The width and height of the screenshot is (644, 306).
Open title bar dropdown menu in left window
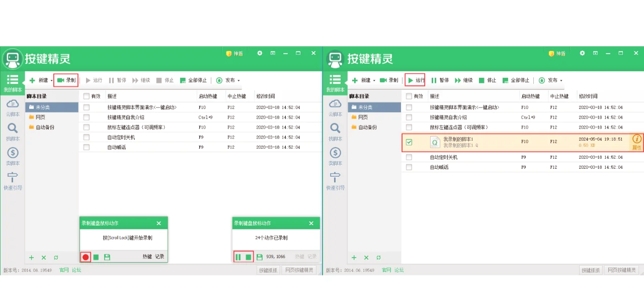click(273, 53)
